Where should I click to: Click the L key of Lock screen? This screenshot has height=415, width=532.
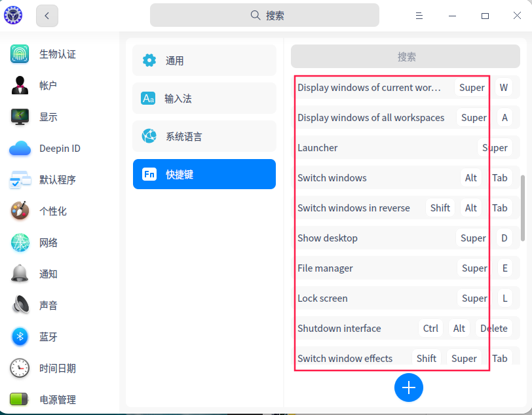pos(505,298)
